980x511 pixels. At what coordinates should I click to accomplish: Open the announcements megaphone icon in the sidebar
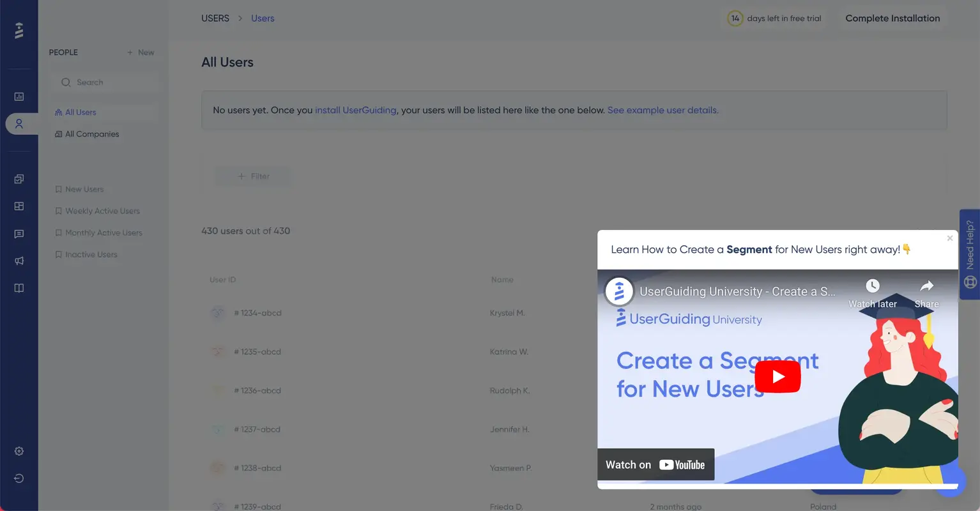pyautogui.click(x=19, y=261)
